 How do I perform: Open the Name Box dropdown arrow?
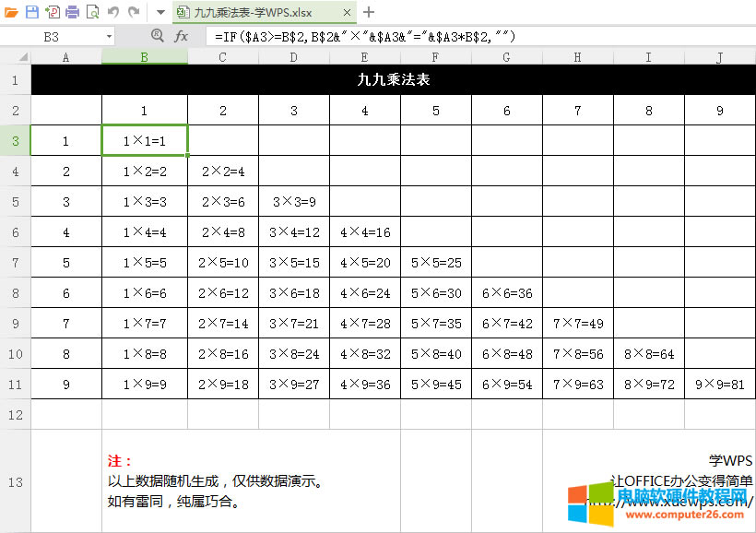click(109, 37)
